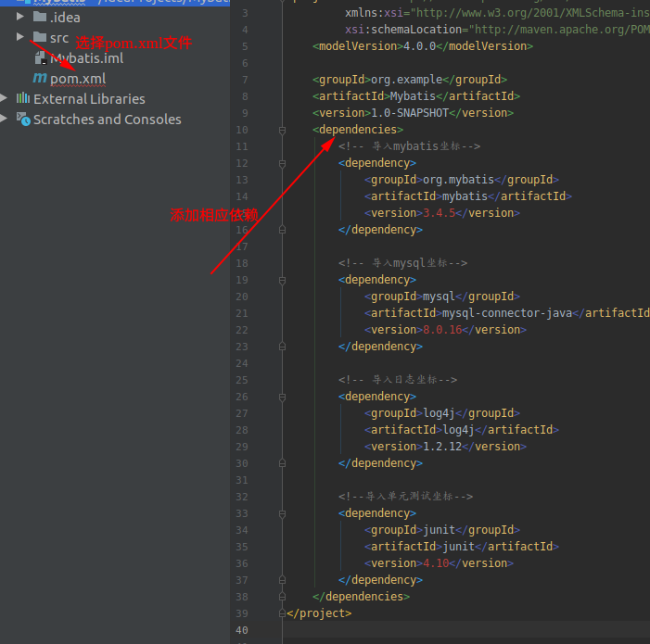Select Scratches and Consoles node
This screenshot has height=644, width=650.
coord(108,120)
